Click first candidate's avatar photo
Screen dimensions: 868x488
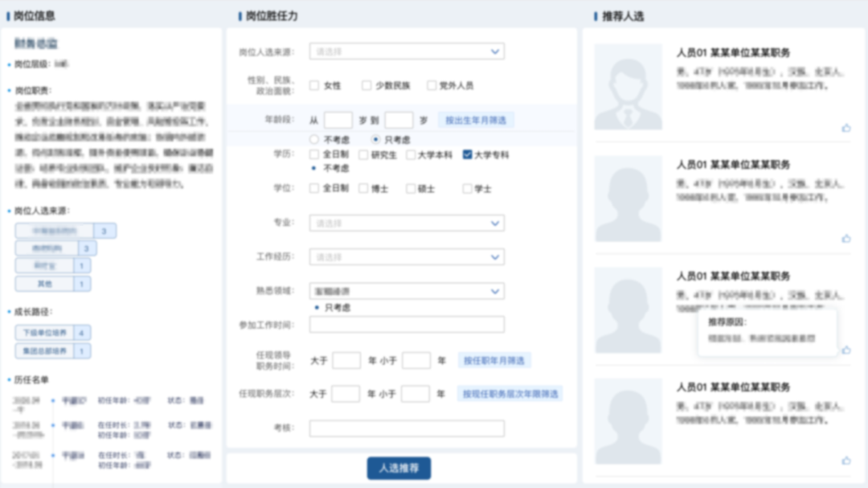click(x=628, y=87)
